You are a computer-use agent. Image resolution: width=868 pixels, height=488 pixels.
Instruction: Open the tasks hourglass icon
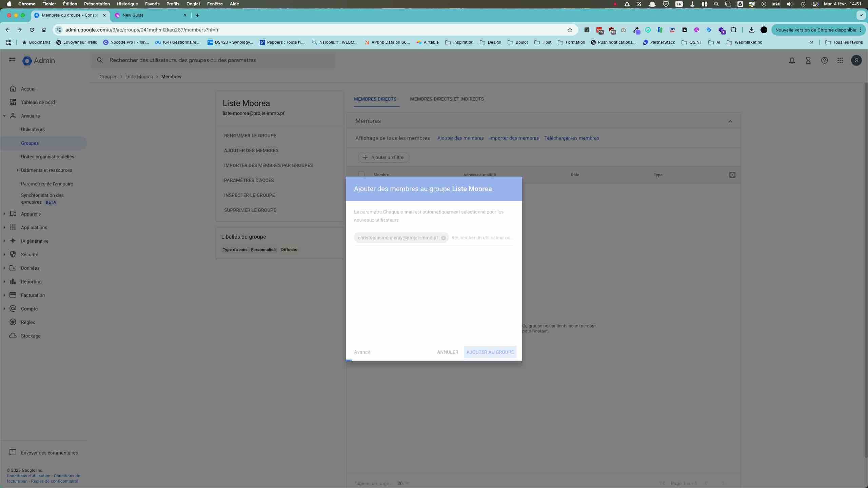tap(808, 60)
